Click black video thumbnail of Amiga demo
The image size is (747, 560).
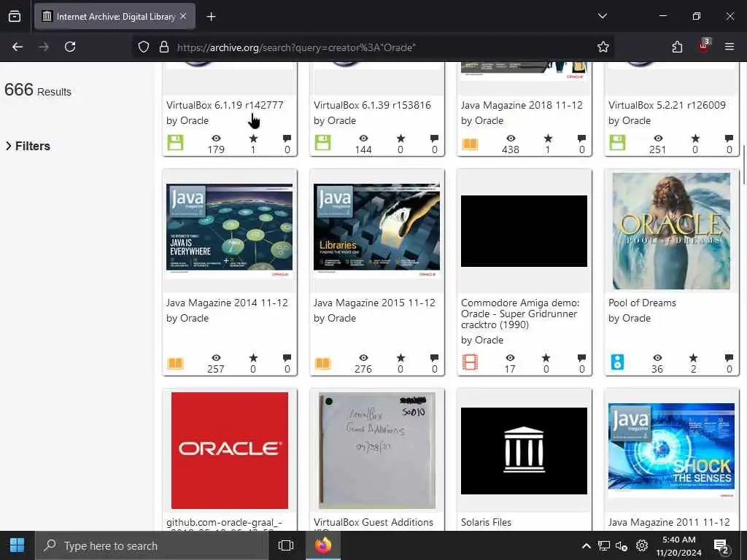pyautogui.click(x=524, y=231)
